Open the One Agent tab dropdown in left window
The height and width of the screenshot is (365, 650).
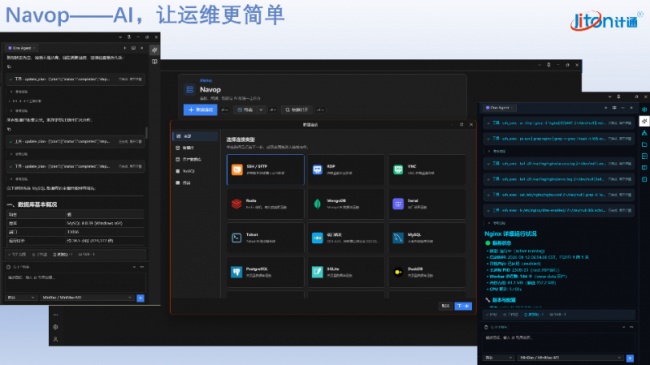coord(35,48)
